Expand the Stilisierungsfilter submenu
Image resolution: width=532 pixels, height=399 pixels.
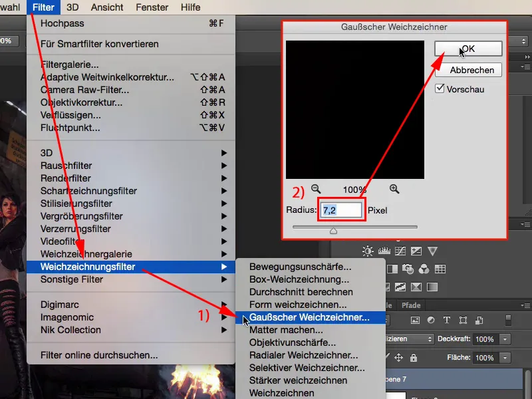click(x=131, y=203)
